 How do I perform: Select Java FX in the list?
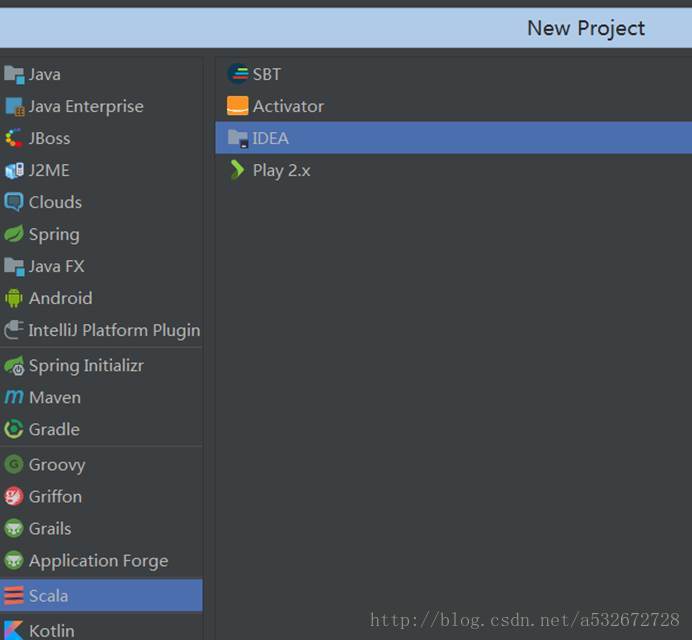click(56, 266)
